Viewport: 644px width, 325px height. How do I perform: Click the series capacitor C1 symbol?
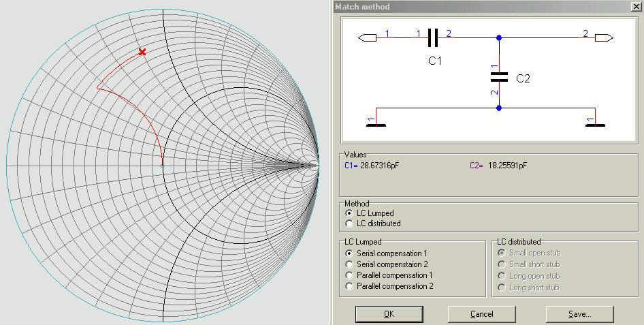[x=433, y=37]
